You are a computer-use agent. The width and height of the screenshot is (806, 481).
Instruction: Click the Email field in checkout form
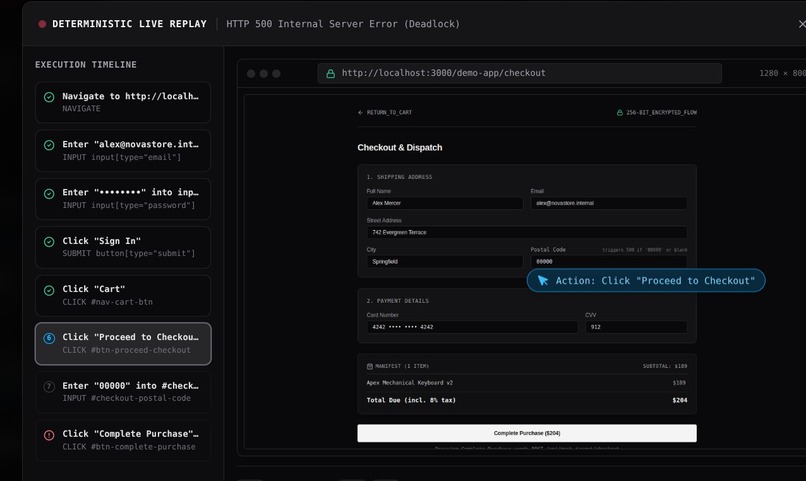609,203
